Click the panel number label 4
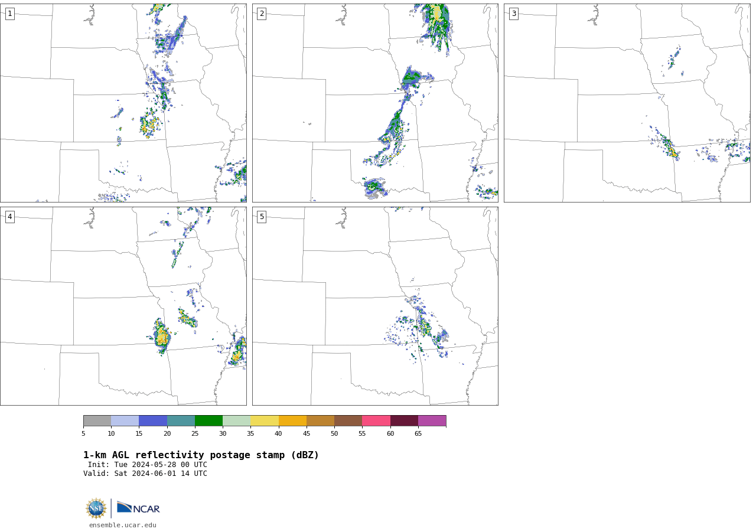The image size is (756, 532). [9, 217]
